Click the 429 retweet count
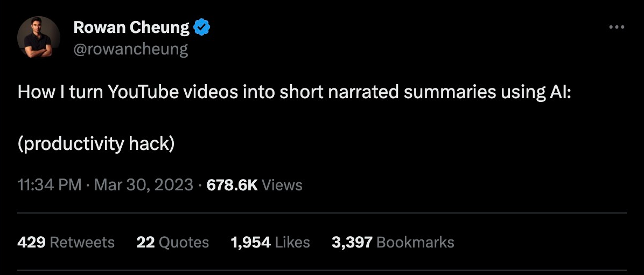The height and width of the screenshot is (275, 644). coord(31,242)
